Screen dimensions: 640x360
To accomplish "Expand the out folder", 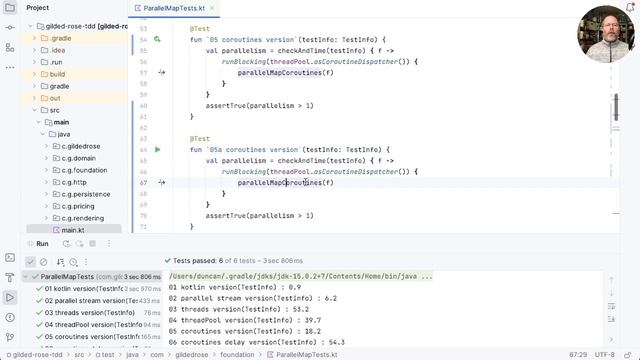I will (34, 98).
